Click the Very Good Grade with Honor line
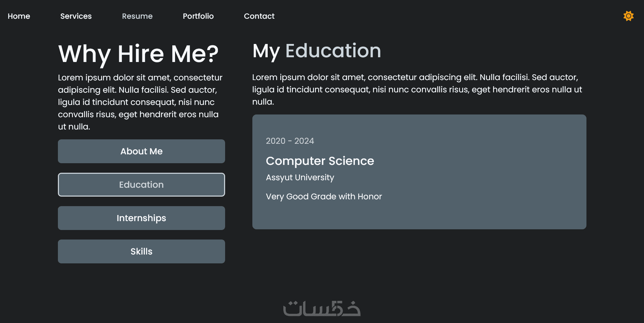This screenshot has height=323, width=644. point(324,197)
